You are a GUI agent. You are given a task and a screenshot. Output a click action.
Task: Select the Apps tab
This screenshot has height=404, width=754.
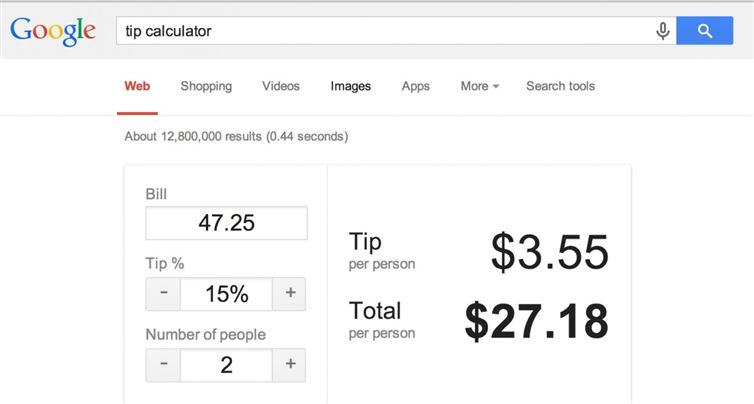[415, 86]
